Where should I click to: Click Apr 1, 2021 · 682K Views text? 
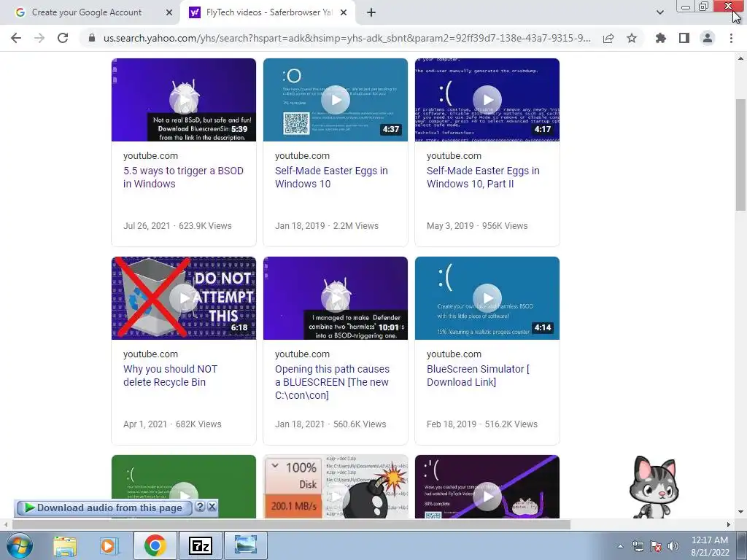(x=172, y=424)
